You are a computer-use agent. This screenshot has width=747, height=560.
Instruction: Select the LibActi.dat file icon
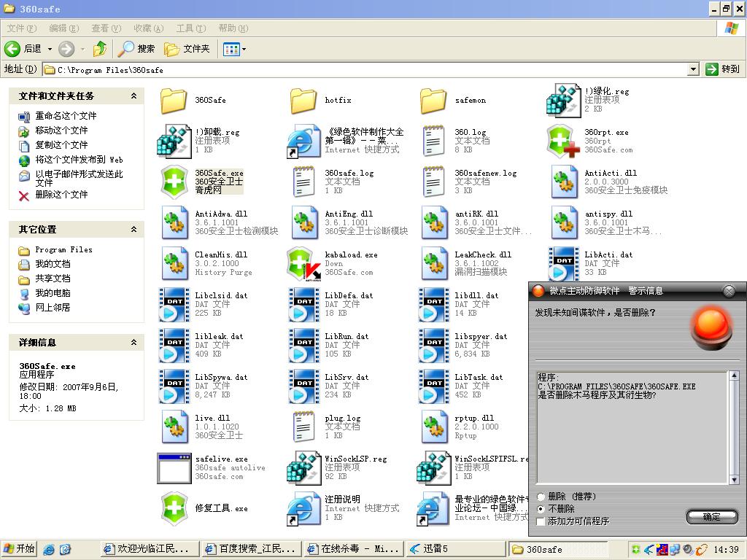point(564,264)
